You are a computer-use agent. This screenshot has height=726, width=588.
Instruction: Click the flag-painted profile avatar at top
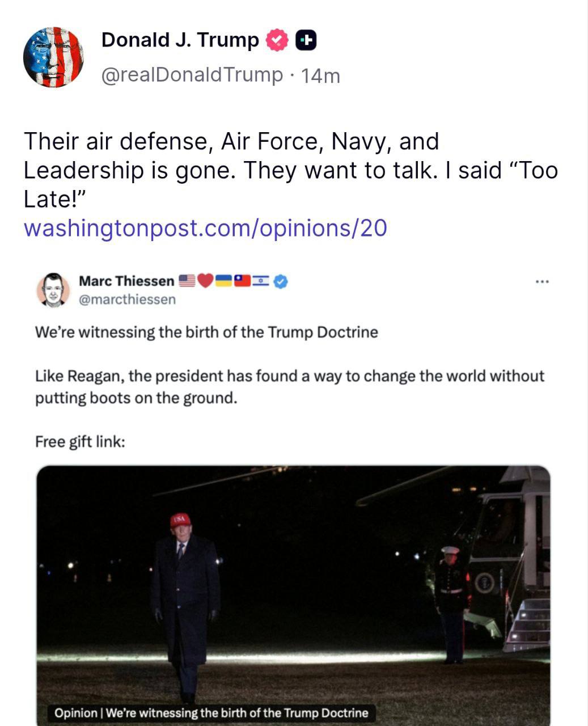click(x=54, y=57)
